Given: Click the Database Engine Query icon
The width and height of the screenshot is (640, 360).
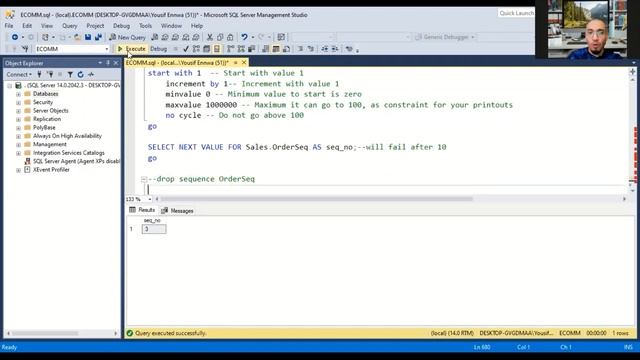Looking at the screenshot, I should (155, 37).
